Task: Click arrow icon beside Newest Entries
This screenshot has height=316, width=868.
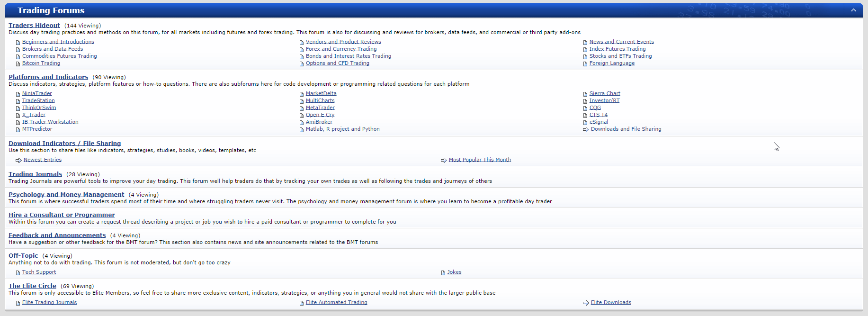Action: (x=18, y=160)
